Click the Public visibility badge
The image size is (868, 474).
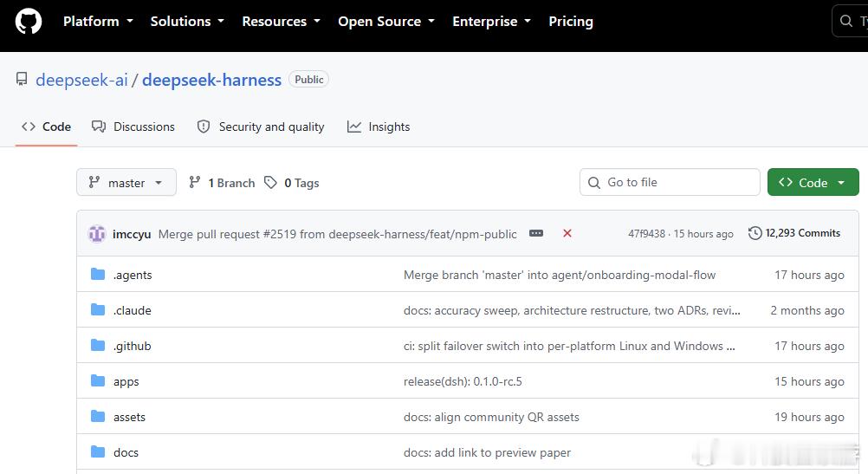(x=309, y=79)
